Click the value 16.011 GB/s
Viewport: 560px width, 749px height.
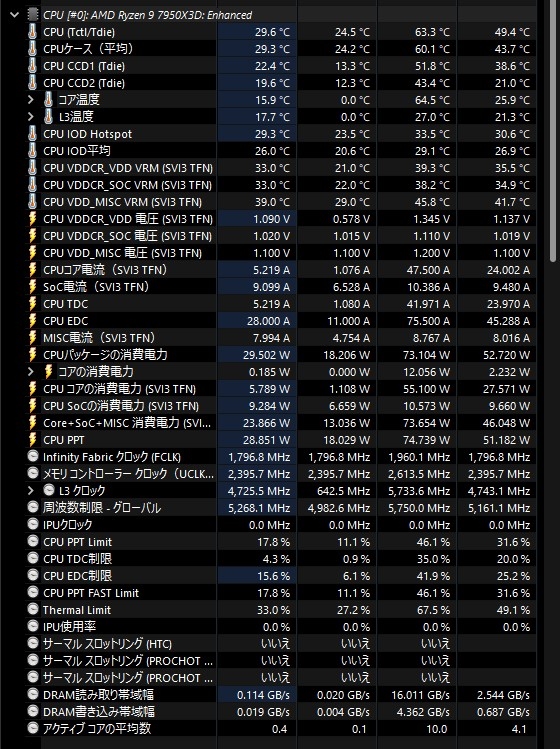[x=420, y=695]
